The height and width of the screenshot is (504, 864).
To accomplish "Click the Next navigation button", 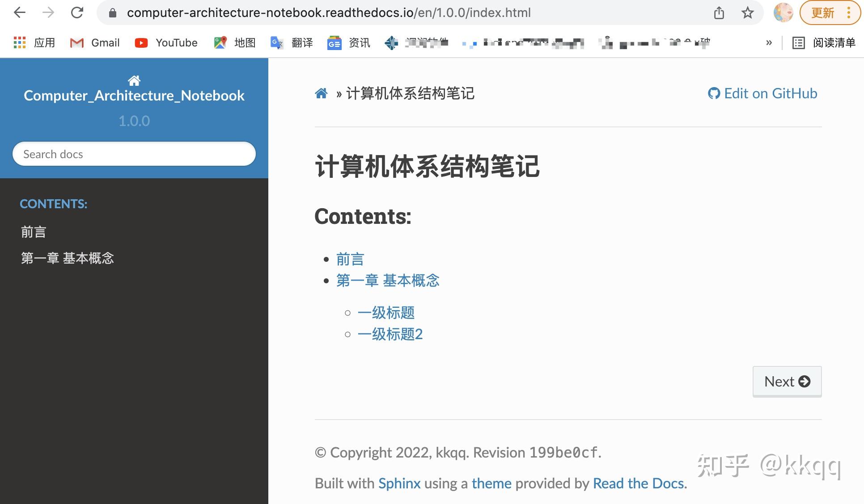I will (787, 381).
